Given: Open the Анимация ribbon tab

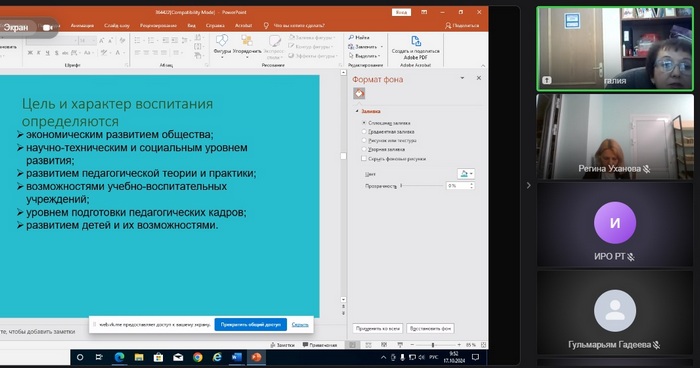Looking at the screenshot, I should [82, 25].
